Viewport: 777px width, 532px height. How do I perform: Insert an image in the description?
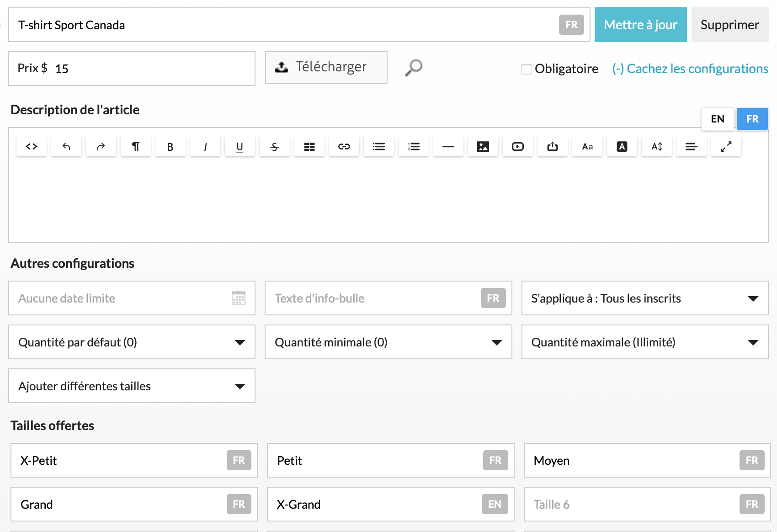tap(483, 147)
